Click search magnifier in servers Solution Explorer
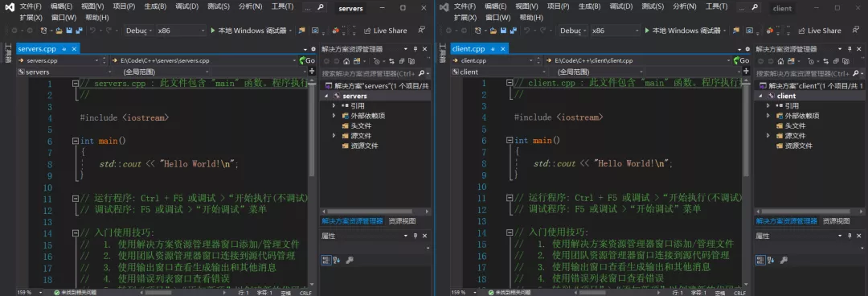The width and height of the screenshot is (868, 296). 422,73
